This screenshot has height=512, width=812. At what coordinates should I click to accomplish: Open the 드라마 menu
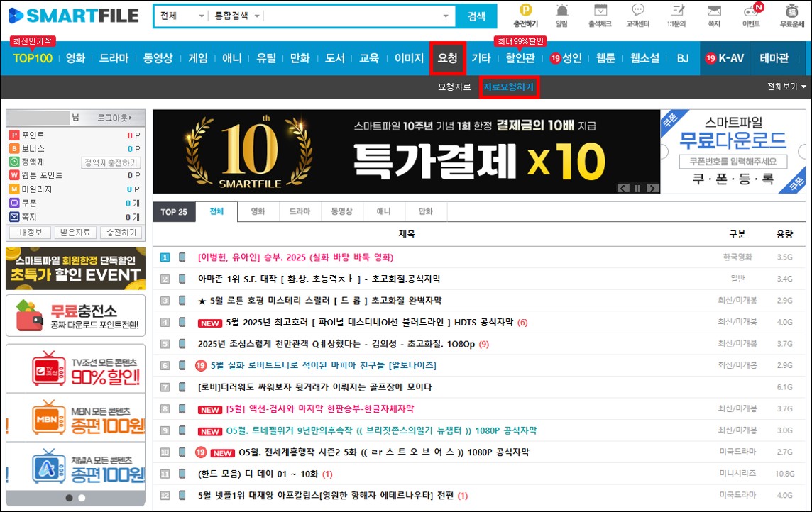[x=114, y=58]
